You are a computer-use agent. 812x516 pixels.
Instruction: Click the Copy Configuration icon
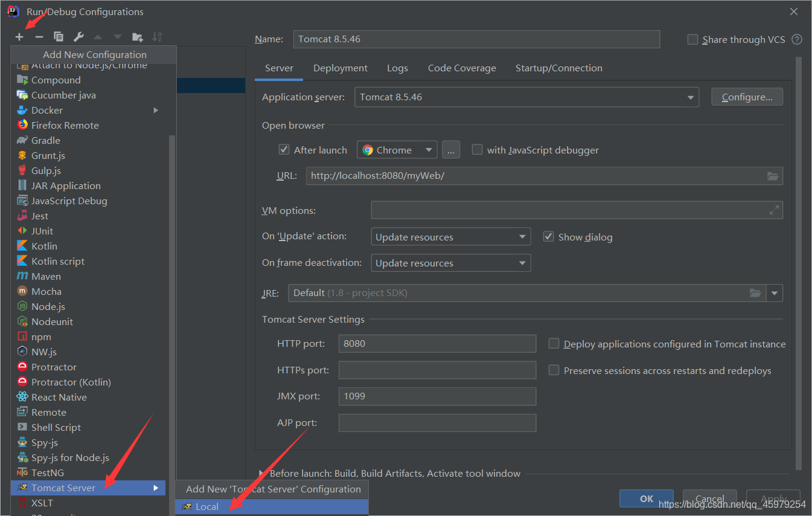[59, 37]
